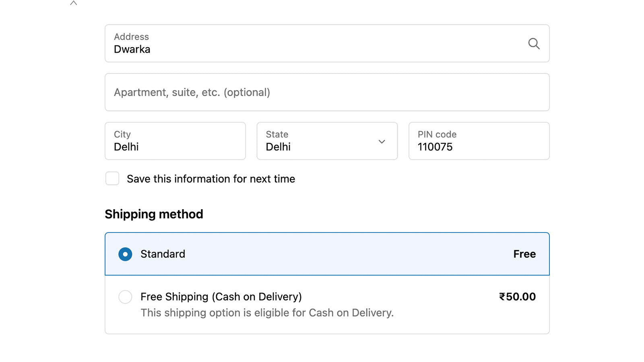This screenshot has width=644, height=362.
Task: Click the "PIN code" label text
Action: (x=437, y=134)
